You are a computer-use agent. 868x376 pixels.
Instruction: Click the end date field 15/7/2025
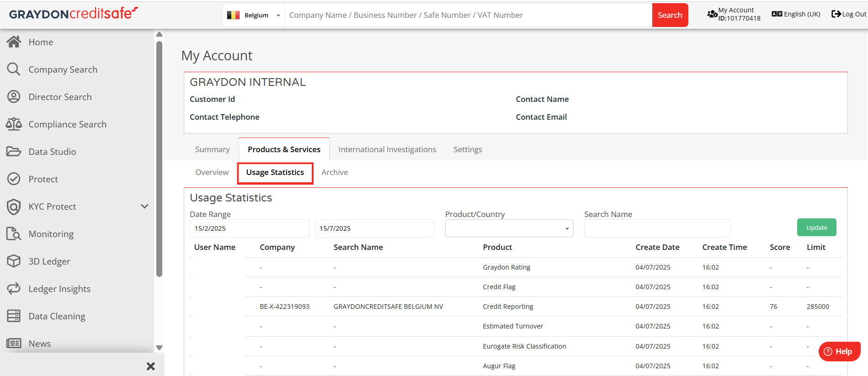(x=374, y=228)
